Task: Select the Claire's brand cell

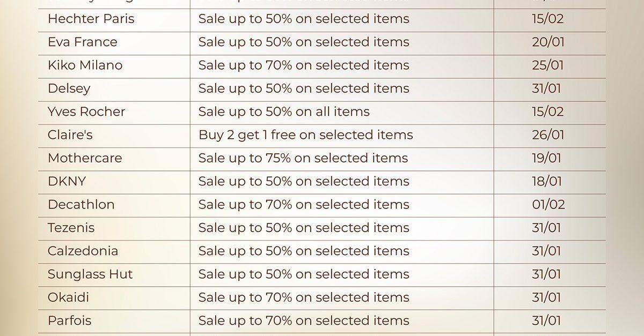Action: [70, 135]
